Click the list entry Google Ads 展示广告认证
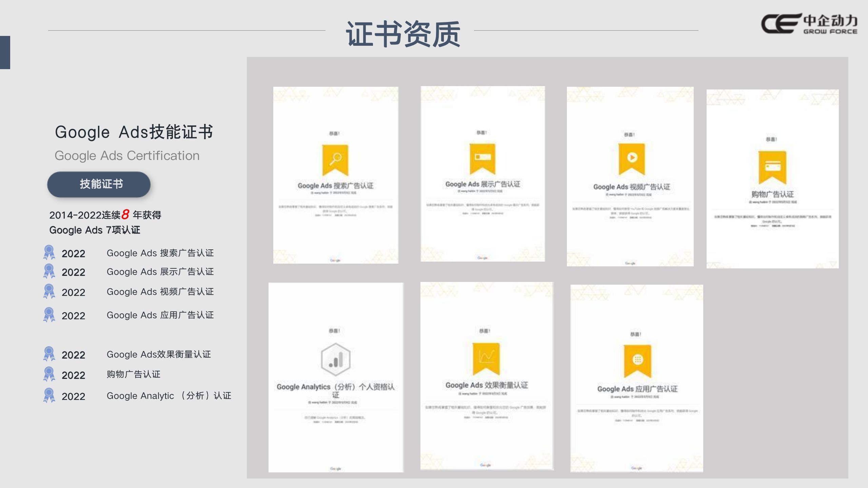The height and width of the screenshot is (488, 868). pos(160,271)
